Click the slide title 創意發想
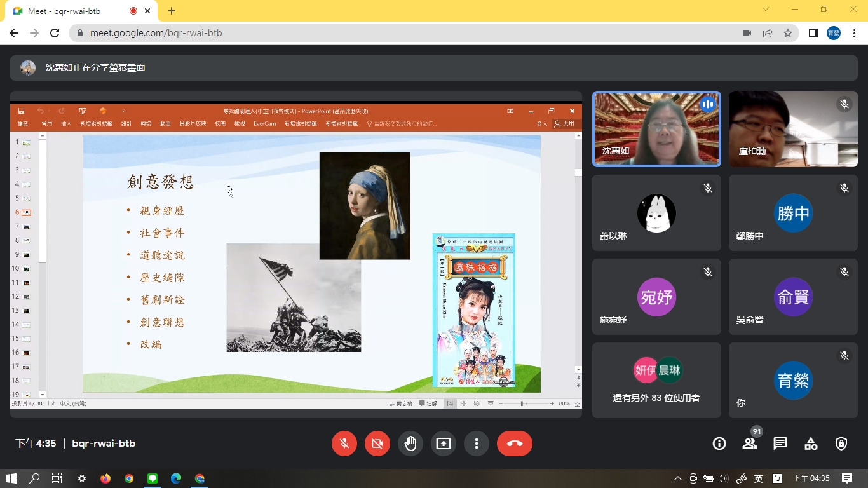868x488 pixels. [160, 182]
